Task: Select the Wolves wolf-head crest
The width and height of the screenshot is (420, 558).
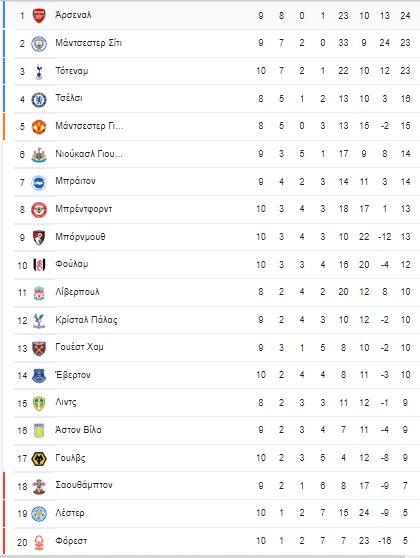Action: point(39,459)
